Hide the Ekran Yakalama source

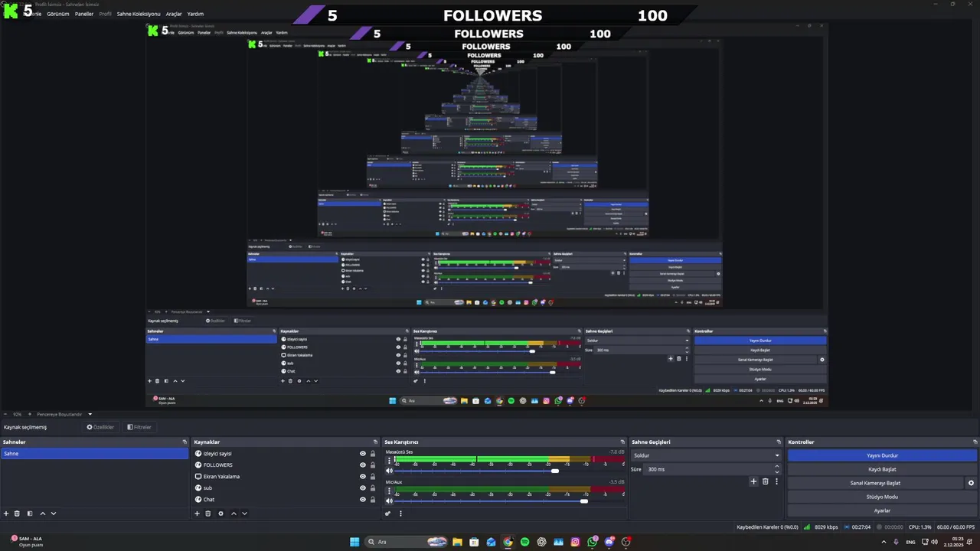click(363, 477)
